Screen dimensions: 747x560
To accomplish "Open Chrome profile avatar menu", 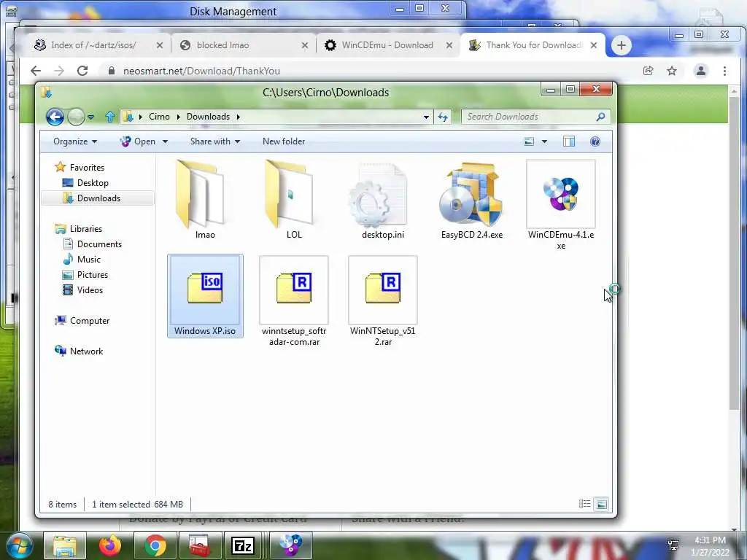I will click(x=701, y=71).
